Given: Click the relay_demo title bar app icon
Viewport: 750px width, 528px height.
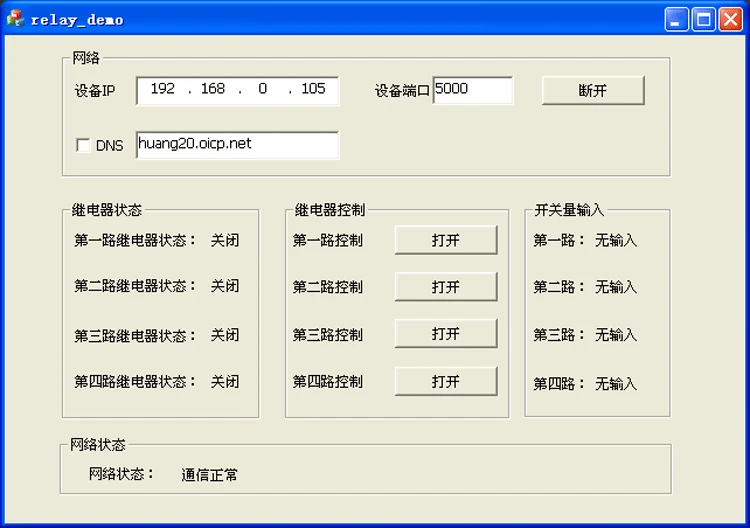Looking at the screenshot, I should (15, 19).
